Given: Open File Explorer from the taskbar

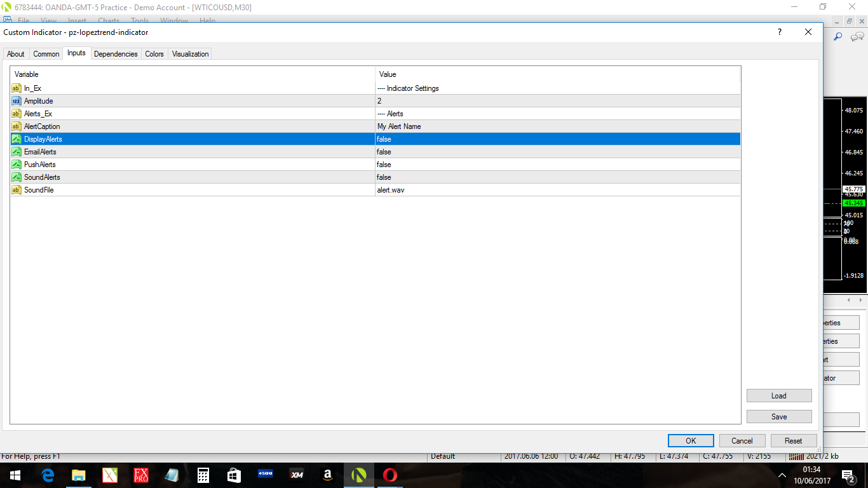Looking at the screenshot, I should 79,475.
